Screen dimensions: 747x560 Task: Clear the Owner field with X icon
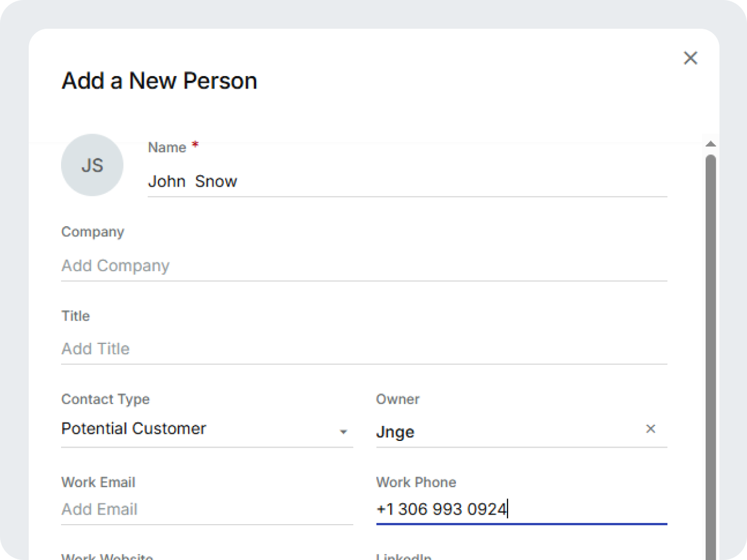tap(651, 429)
